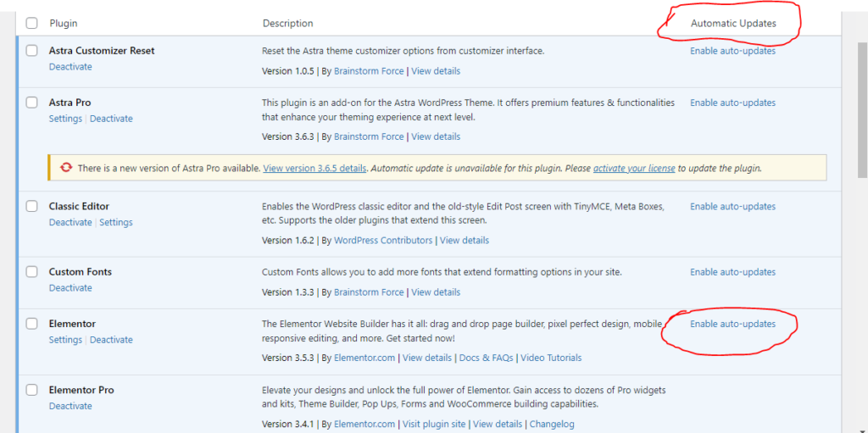
Task: Open Elementor Pro Changelog link
Action: pos(552,425)
